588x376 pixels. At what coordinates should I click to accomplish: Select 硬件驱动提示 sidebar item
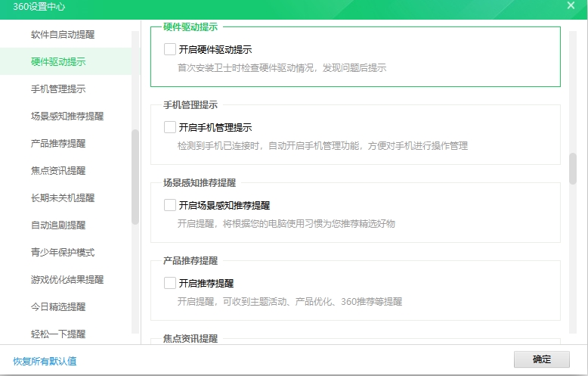click(x=58, y=61)
